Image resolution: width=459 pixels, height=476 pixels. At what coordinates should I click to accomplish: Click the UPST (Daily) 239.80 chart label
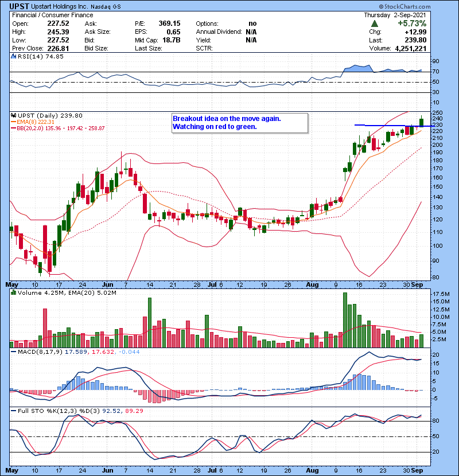coord(50,115)
